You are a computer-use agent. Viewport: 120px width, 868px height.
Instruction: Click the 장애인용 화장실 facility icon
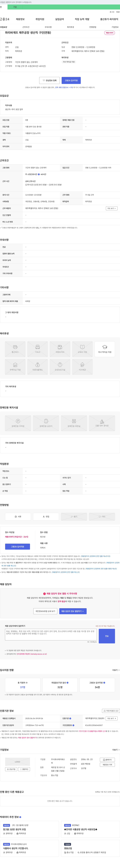[x=74, y=423]
